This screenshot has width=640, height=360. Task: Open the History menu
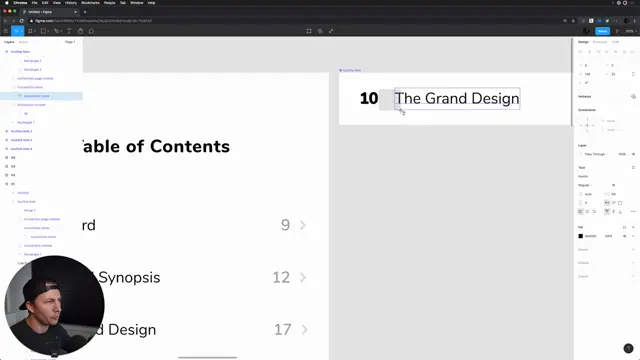[x=71, y=3]
